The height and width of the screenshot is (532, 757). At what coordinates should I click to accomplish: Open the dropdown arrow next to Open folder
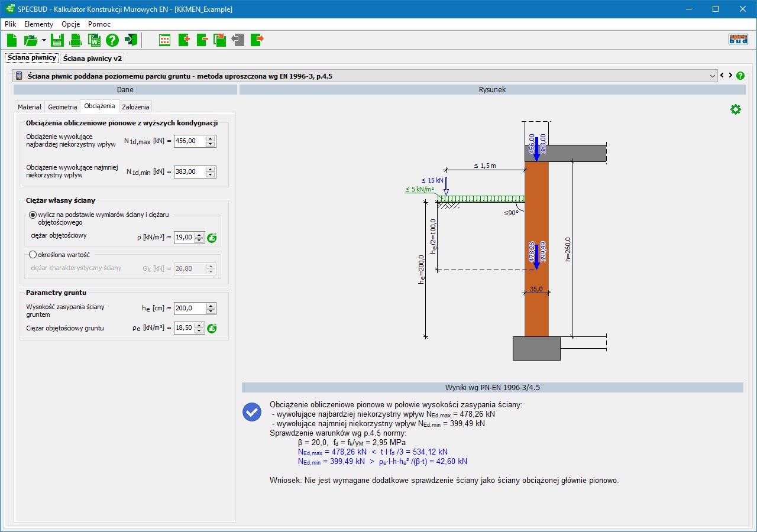click(x=44, y=40)
